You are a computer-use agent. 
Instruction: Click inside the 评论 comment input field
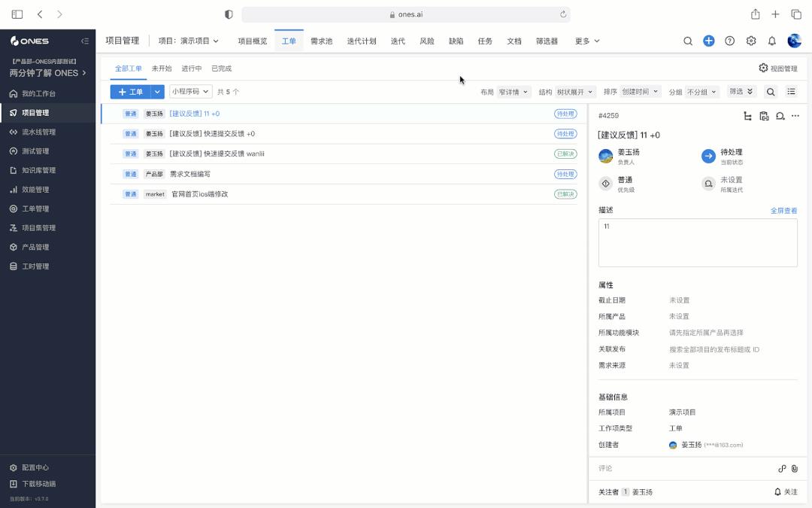(677, 468)
